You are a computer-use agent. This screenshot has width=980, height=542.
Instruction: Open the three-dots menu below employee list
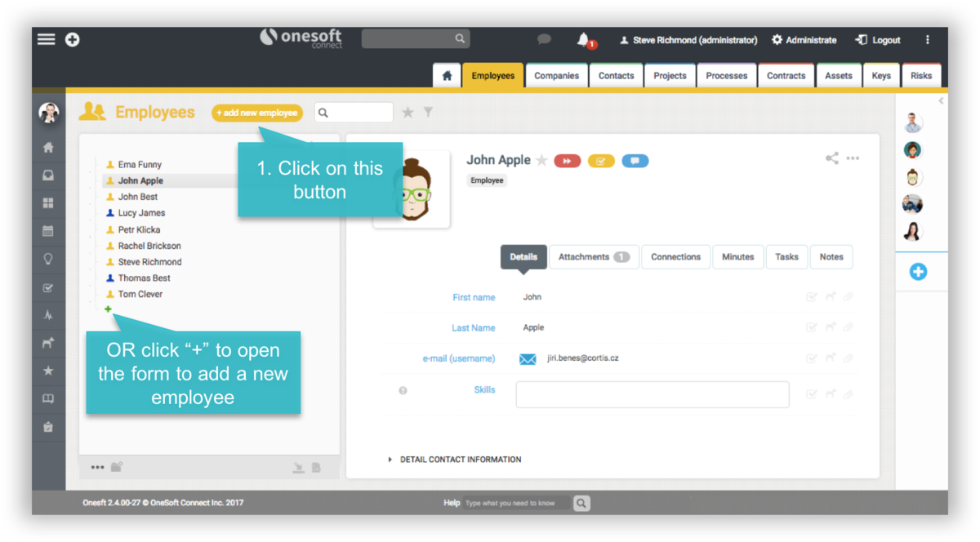click(x=97, y=468)
